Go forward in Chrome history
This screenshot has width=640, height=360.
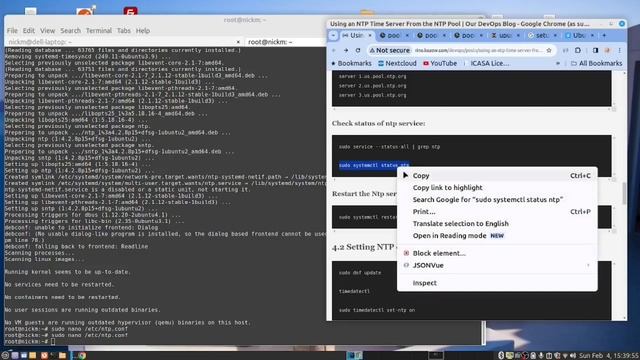point(346,50)
